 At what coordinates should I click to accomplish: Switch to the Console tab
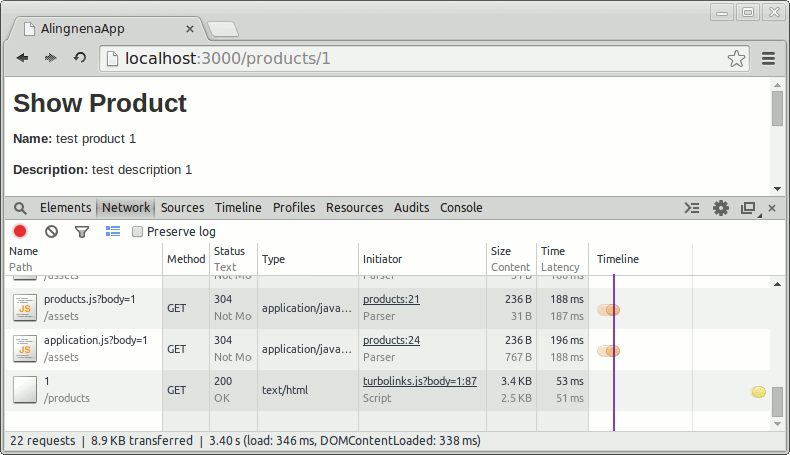coord(461,208)
